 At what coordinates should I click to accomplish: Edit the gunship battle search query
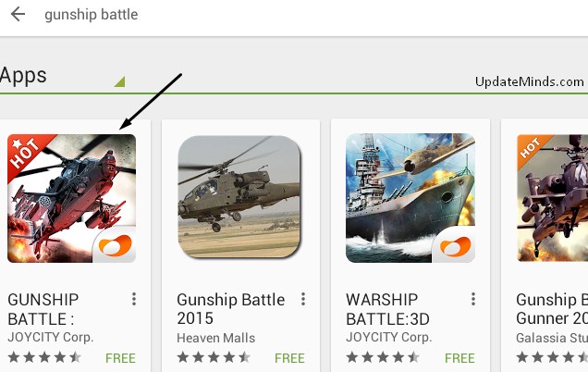click(x=92, y=15)
